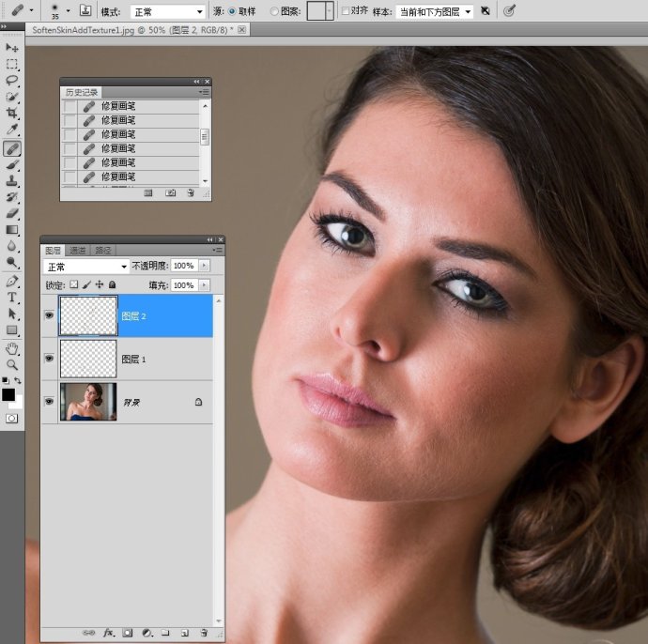Delete current state in History panel
The height and width of the screenshot is (644, 648).
191,192
